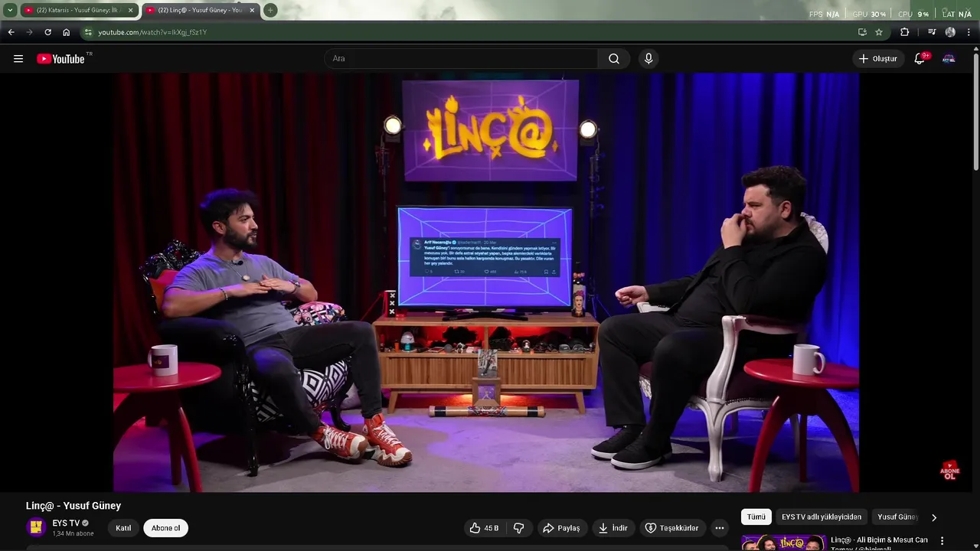The width and height of the screenshot is (980, 551).
Task: Click the Katıl join button
Action: point(123,528)
